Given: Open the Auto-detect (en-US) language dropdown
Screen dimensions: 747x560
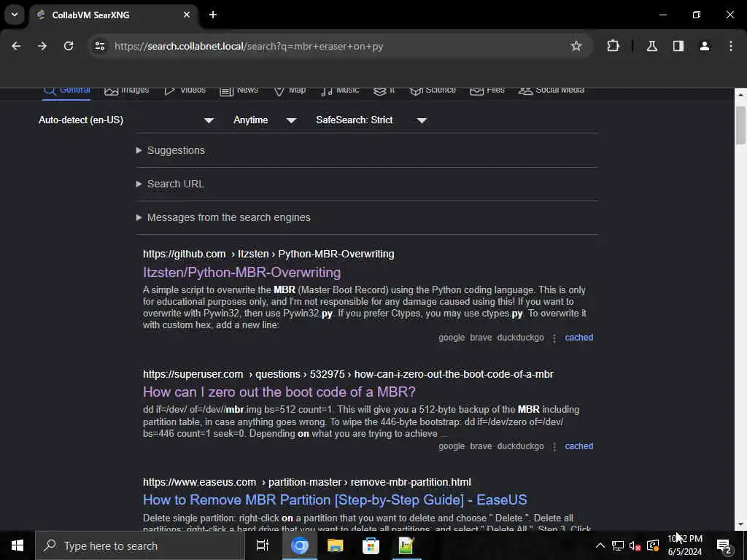Looking at the screenshot, I should [x=125, y=120].
